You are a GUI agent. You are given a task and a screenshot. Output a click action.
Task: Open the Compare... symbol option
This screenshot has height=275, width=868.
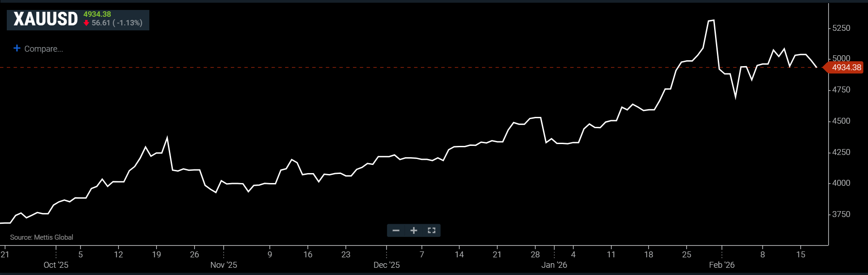coord(43,49)
